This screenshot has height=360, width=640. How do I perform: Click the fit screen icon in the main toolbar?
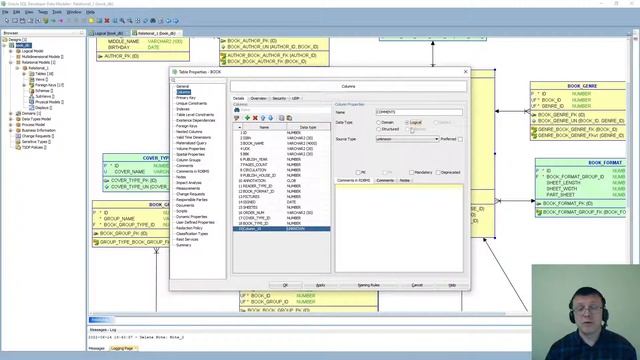pyautogui.click(x=138, y=20)
